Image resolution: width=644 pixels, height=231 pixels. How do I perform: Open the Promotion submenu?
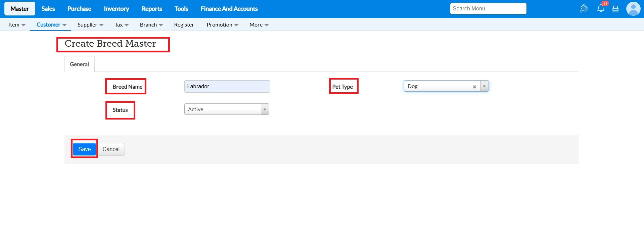[223, 25]
